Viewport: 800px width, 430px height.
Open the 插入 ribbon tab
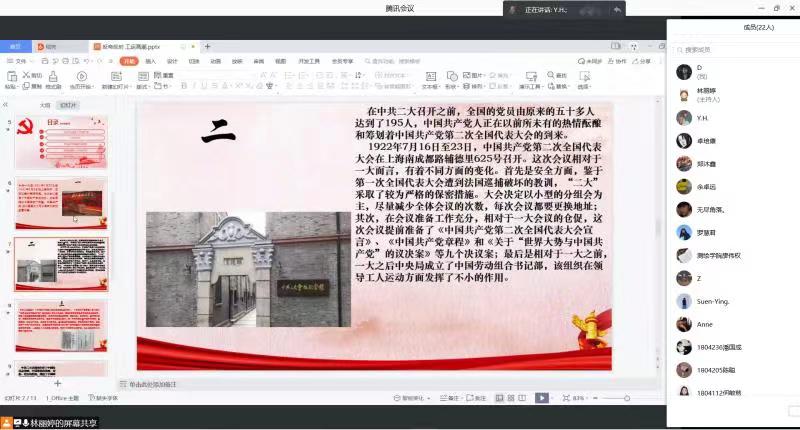click(x=151, y=61)
